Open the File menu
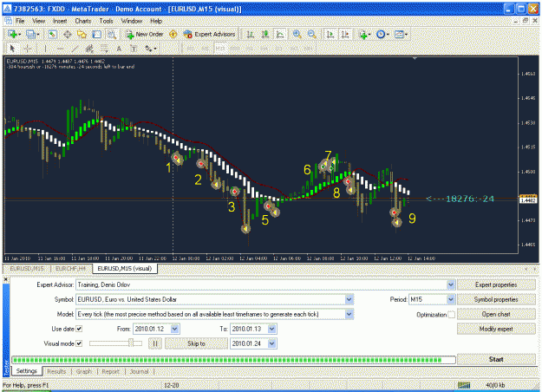The image size is (542, 392). point(20,21)
